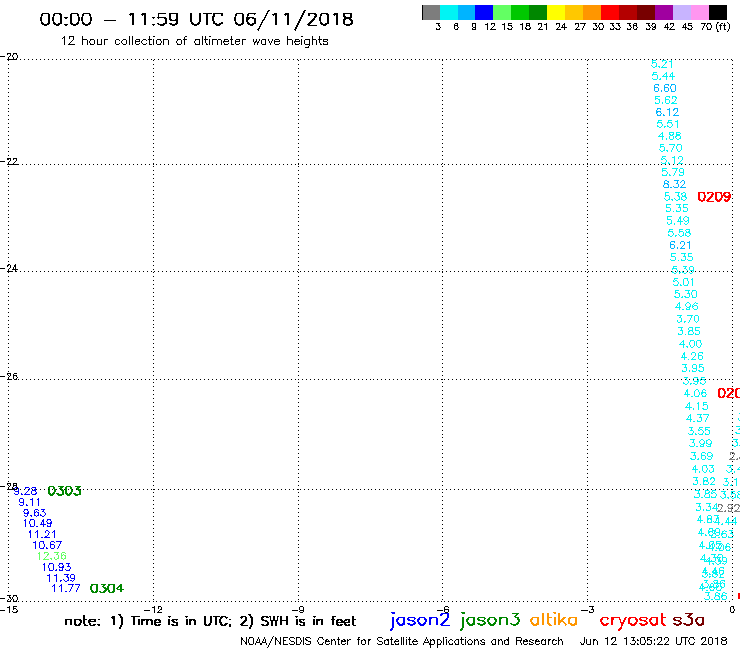Image resolution: width=740 pixels, height=650 pixels.
Task: Click the -12 longitude axis label
Action: coord(153,609)
